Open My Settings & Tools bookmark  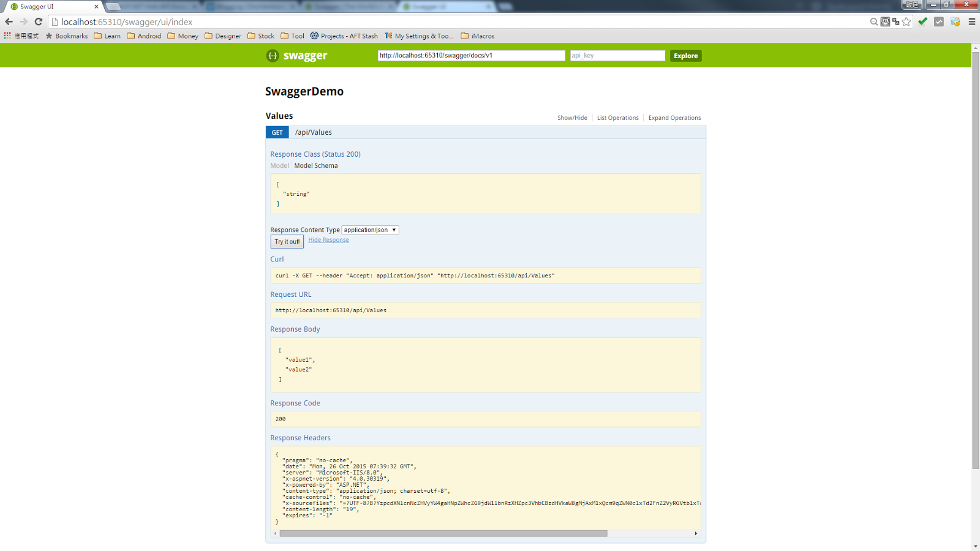point(419,36)
